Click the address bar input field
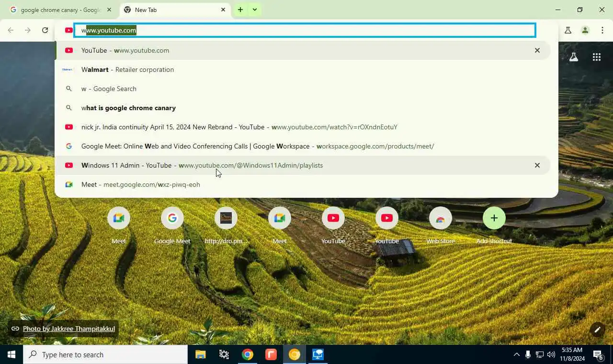Image resolution: width=613 pixels, height=364 pixels. click(x=305, y=30)
